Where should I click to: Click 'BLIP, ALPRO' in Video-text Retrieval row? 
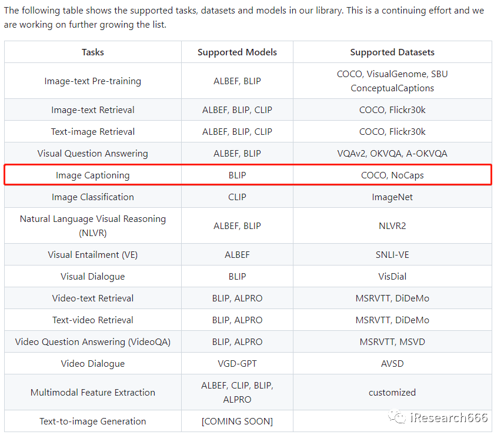tap(237, 298)
